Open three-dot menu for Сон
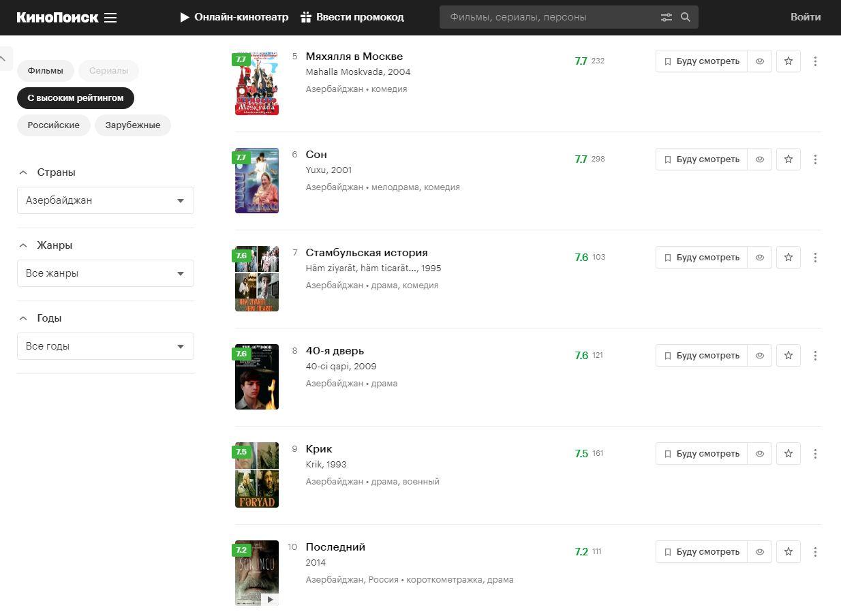Screen dimensions: 841x616 point(815,159)
